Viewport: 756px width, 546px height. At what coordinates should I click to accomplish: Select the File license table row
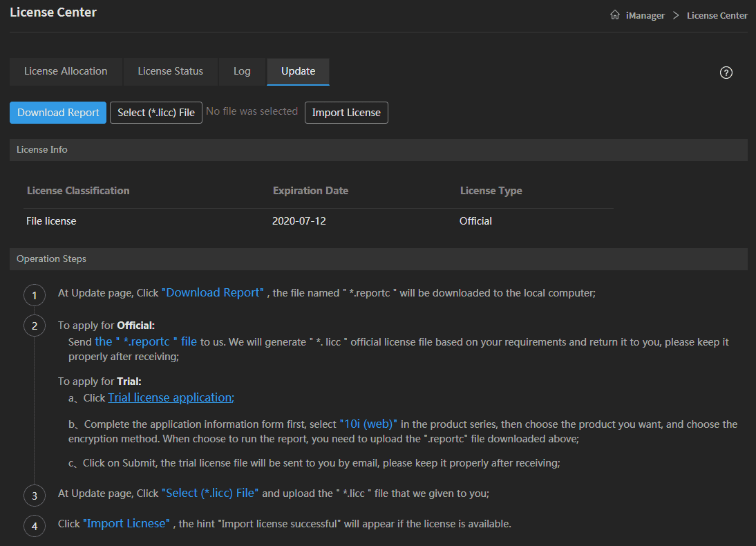coord(318,221)
